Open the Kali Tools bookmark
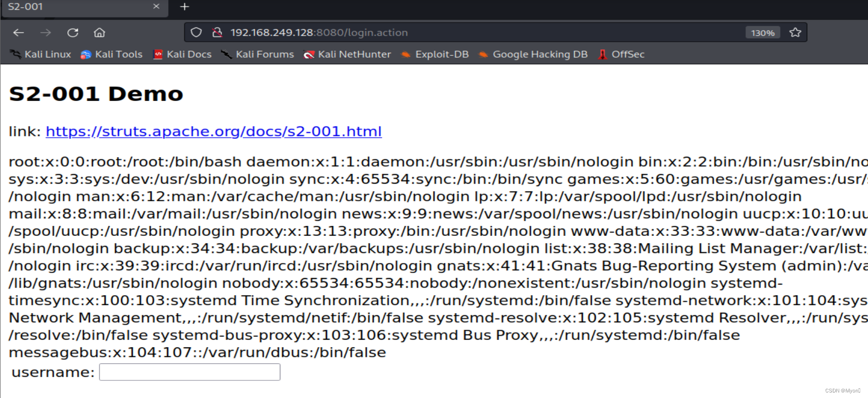Screen dimensions: 868x398 click(x=112, y=54)
